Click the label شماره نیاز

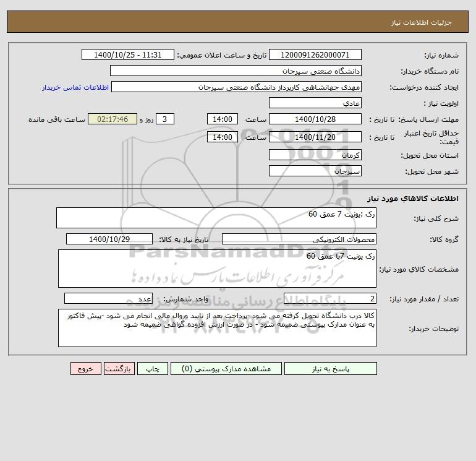[x=441, y=55]
